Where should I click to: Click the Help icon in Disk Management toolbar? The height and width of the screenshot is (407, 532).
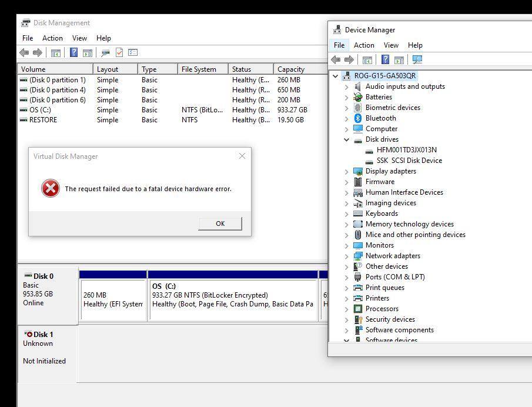coord(73,52)
